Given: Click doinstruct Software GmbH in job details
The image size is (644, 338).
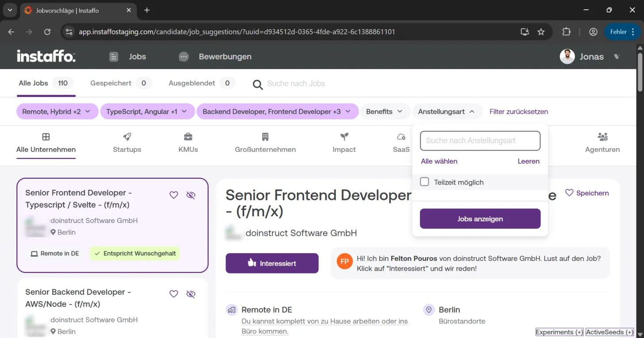Looking at the screenshot, I should pos(301,233).
